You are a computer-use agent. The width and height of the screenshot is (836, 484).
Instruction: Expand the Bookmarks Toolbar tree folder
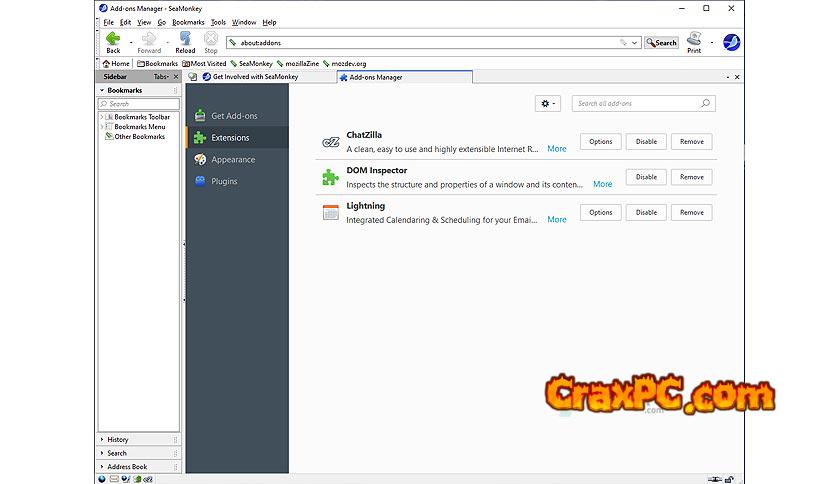point(101,117)
